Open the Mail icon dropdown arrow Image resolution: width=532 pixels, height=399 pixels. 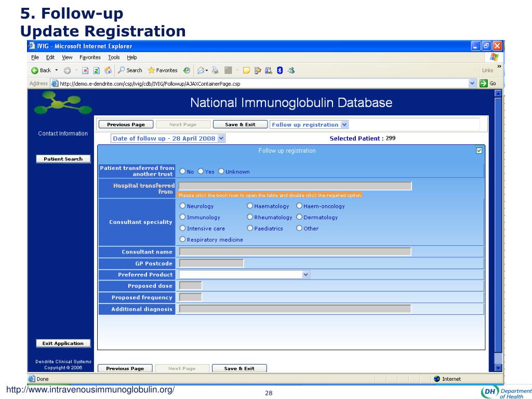pos(207,71)
